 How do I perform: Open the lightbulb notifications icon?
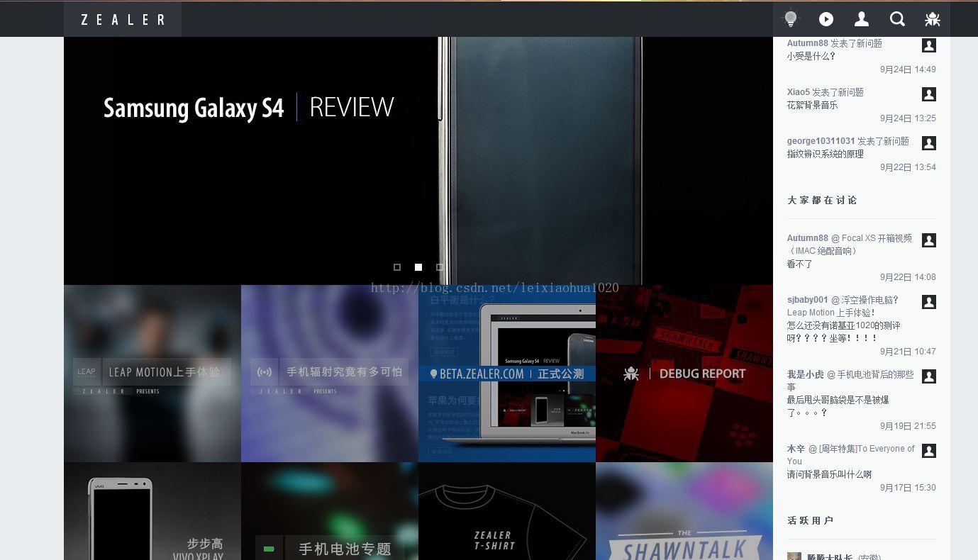(791, 19)
